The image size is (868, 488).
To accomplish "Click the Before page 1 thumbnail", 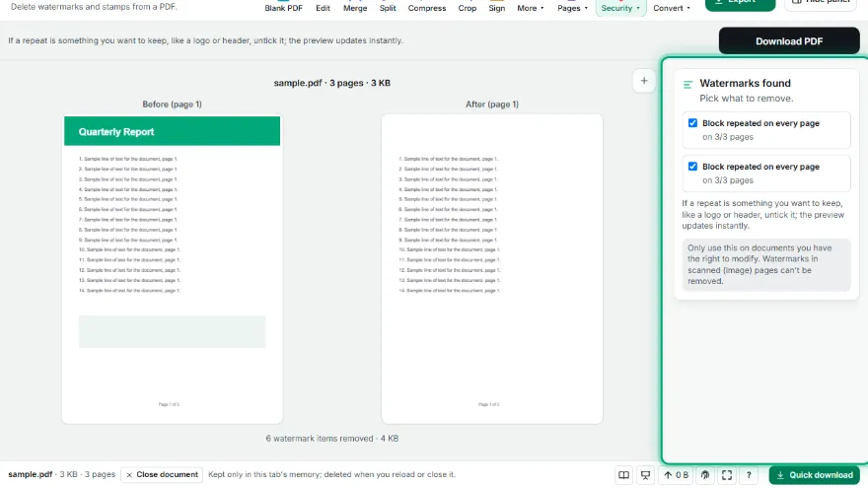I will (x=173, y=269).
